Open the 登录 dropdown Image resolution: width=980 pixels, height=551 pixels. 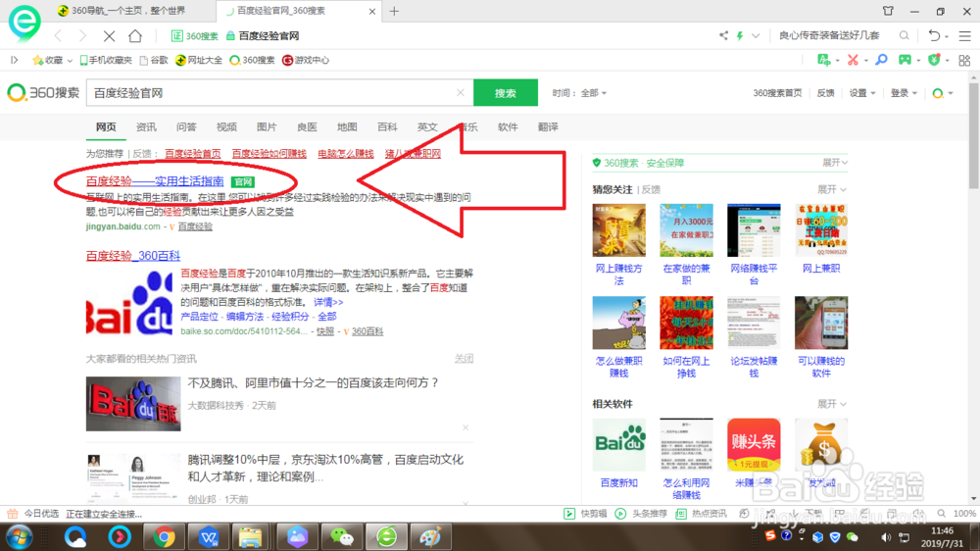point(904,93)
